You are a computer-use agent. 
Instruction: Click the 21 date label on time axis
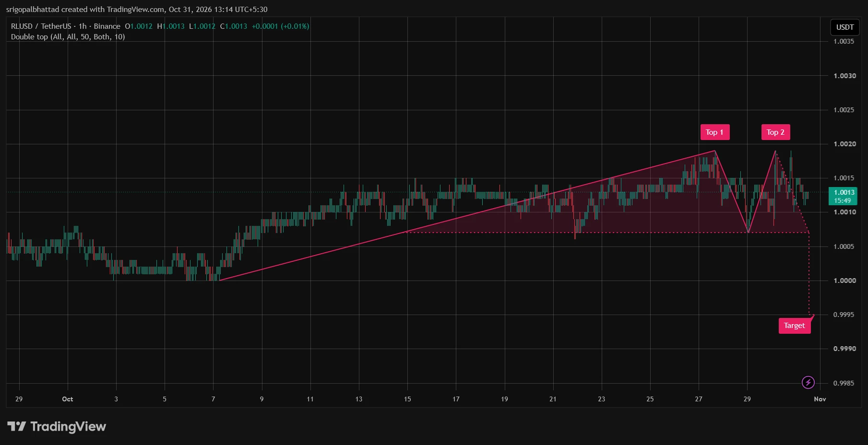coord(553,399)
